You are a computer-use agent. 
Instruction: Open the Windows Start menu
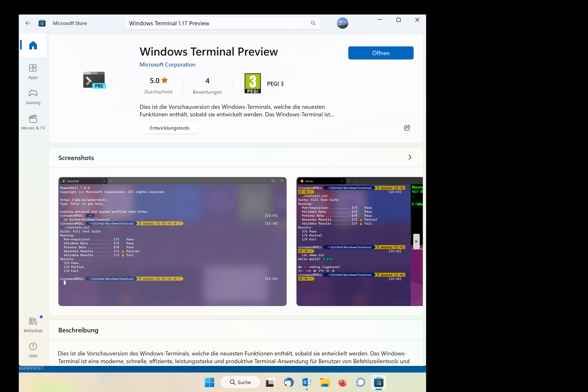coord(209,382)
